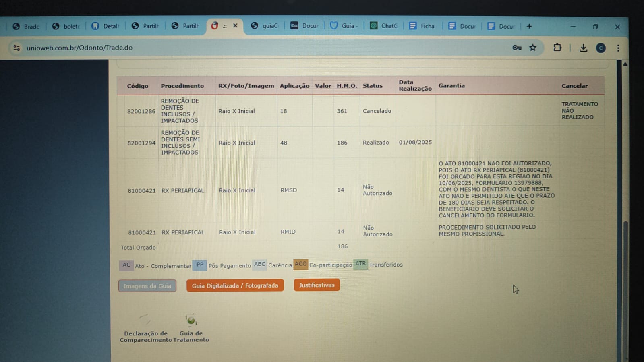The height and width of the screenshot is (362, 644).
Task: Select code 82001294 cell
Action: pos(141,143)
